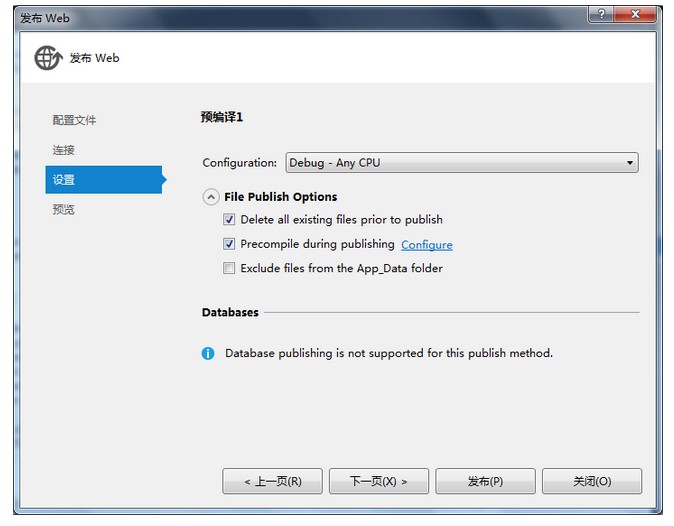
Task: Click the title bar help question mark
Action: coord(601,15)
